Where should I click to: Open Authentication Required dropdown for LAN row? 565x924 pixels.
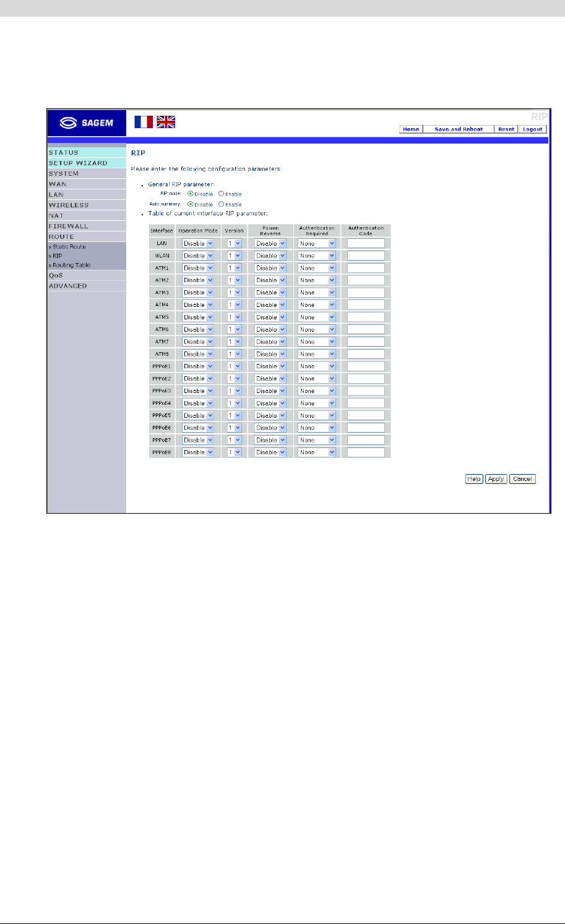tap(317, 243)
